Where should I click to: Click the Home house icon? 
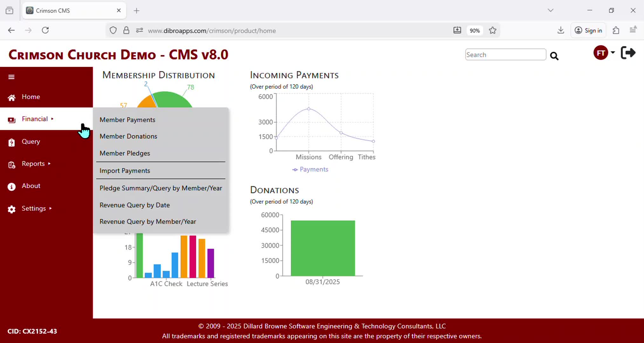(x=11, y=98)
